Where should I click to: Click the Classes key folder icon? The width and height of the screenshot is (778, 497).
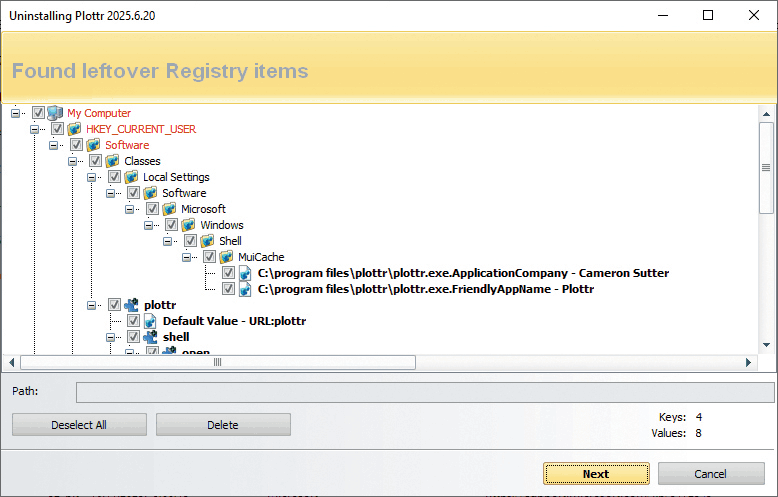112,161
